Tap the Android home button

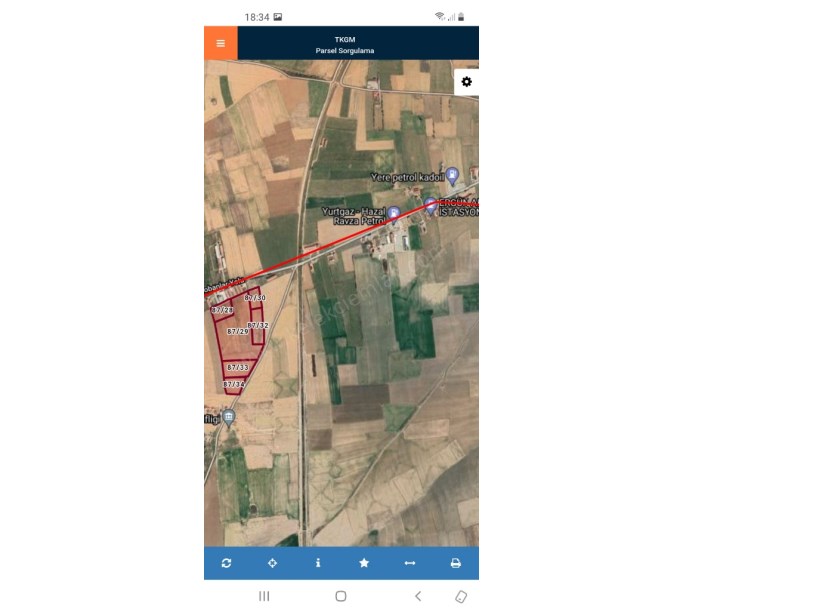(x=341, y=596)
